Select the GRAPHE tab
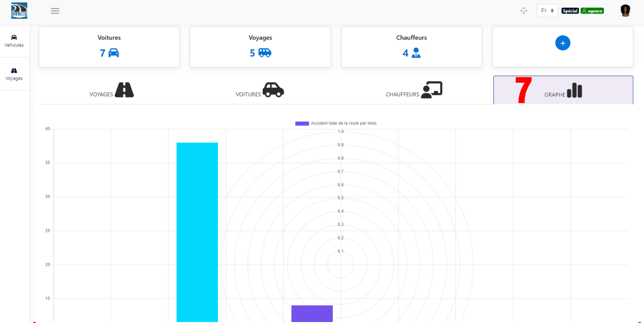644x323 pixels. click(x=563, y=90)
